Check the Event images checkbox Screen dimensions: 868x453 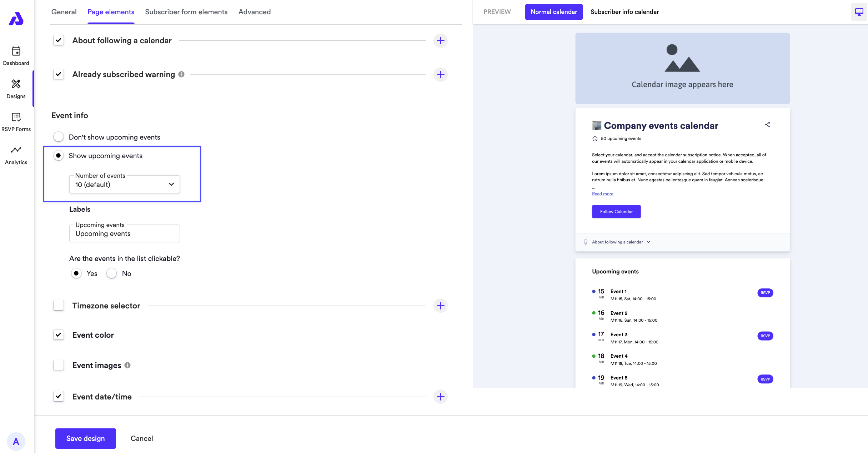pyautogui.click(x=59, y=365)
